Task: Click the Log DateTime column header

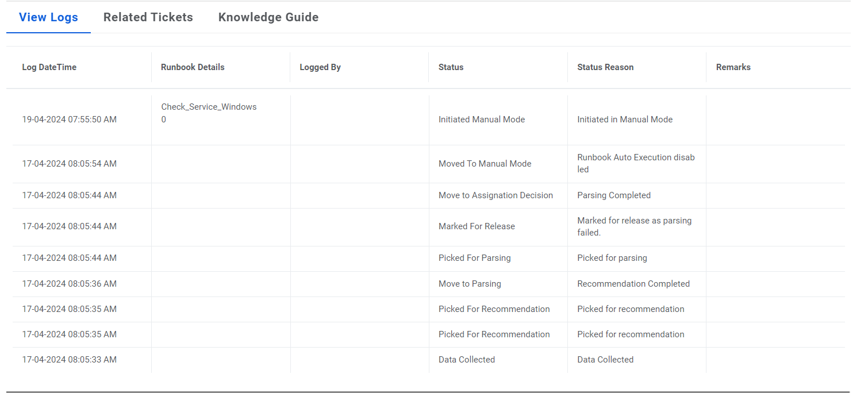Action: point(49,67)
